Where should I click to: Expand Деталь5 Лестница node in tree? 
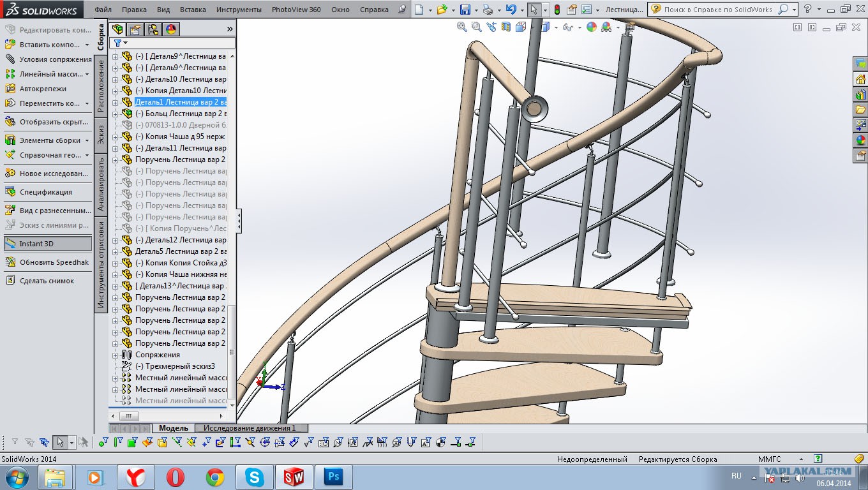tap(116, 251)
